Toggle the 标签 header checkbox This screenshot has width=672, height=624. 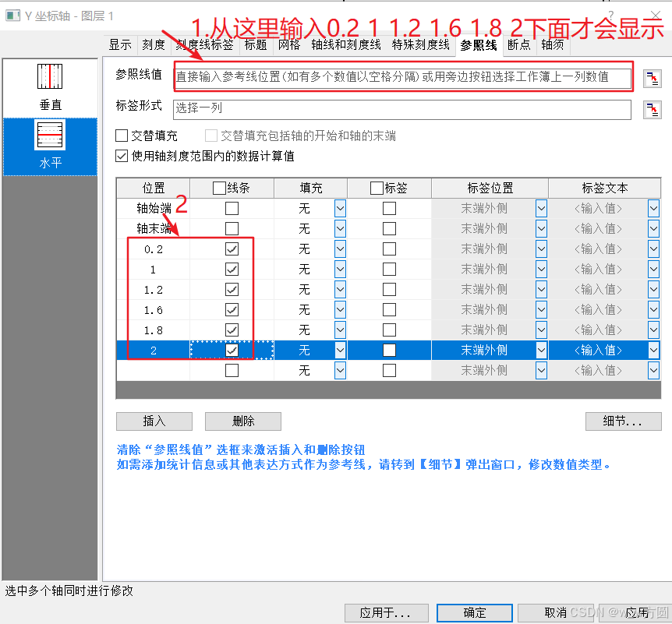click(x=377, y=188)
